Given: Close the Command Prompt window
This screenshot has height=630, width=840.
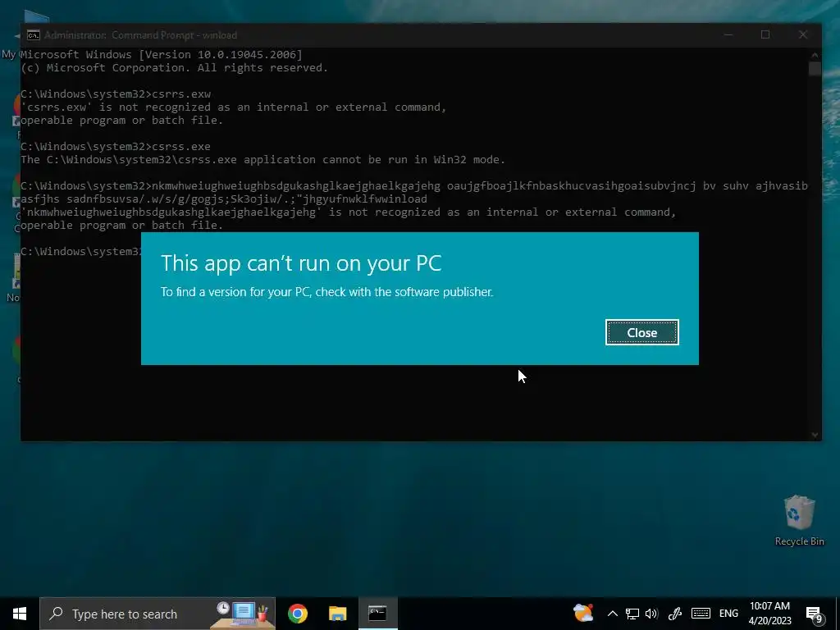Looking at the screenshot, I should 802,34.
